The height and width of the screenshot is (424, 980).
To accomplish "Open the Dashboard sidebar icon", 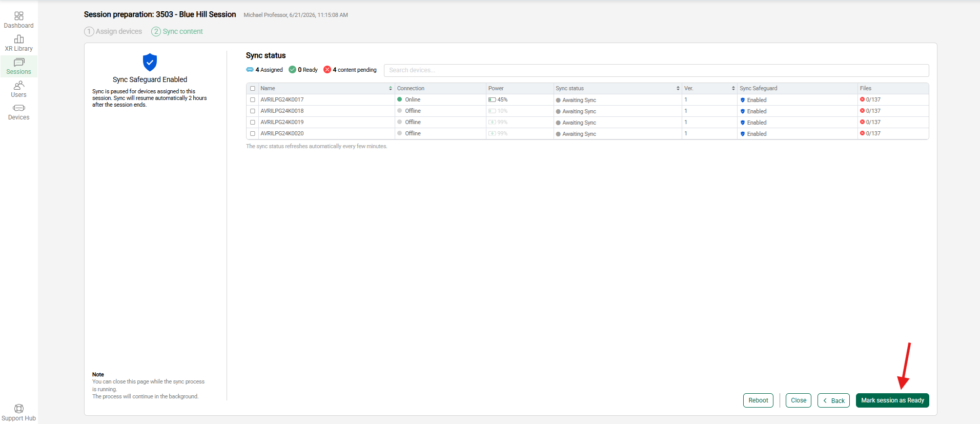I will pyautogui.click(x=19, y=16).
